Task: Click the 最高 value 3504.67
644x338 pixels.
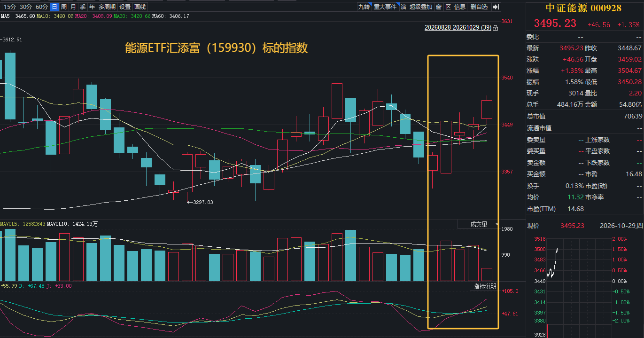Action: tap(630, 71)
